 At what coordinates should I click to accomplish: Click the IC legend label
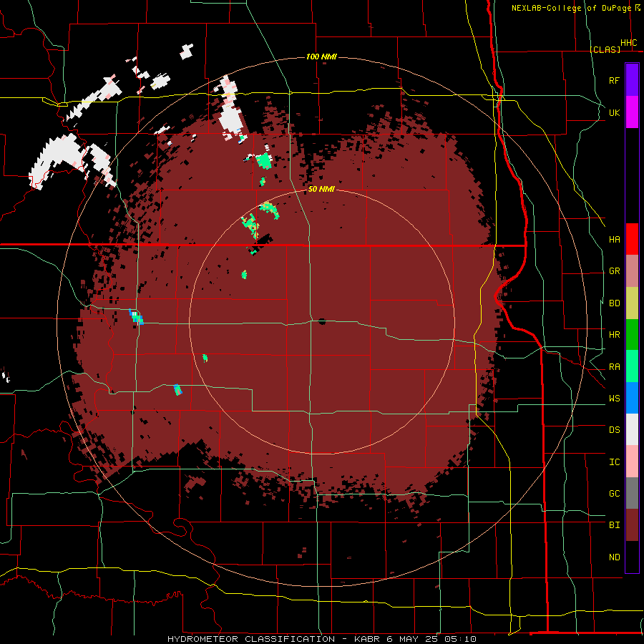tap(614, 462)
